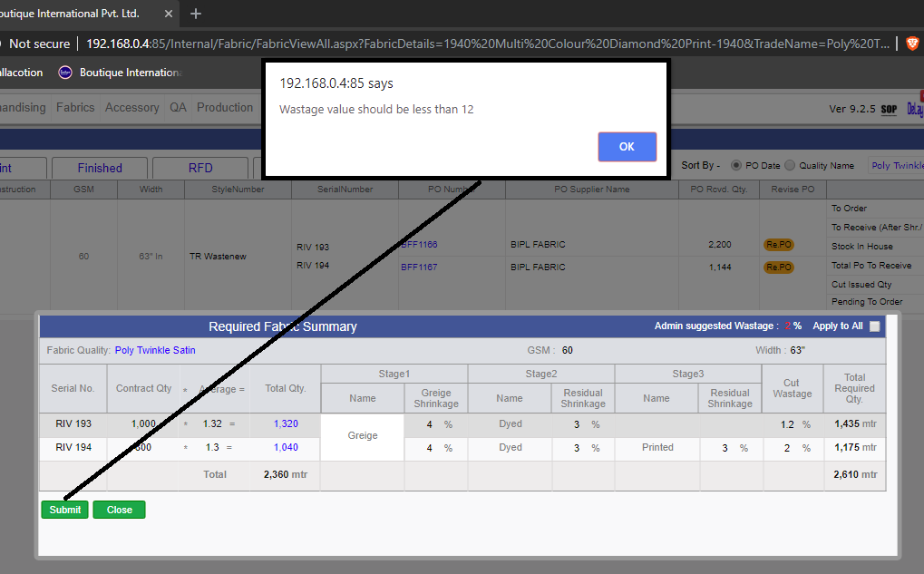Close the Required Fabric Summary panel

click(x=119, y=510)
